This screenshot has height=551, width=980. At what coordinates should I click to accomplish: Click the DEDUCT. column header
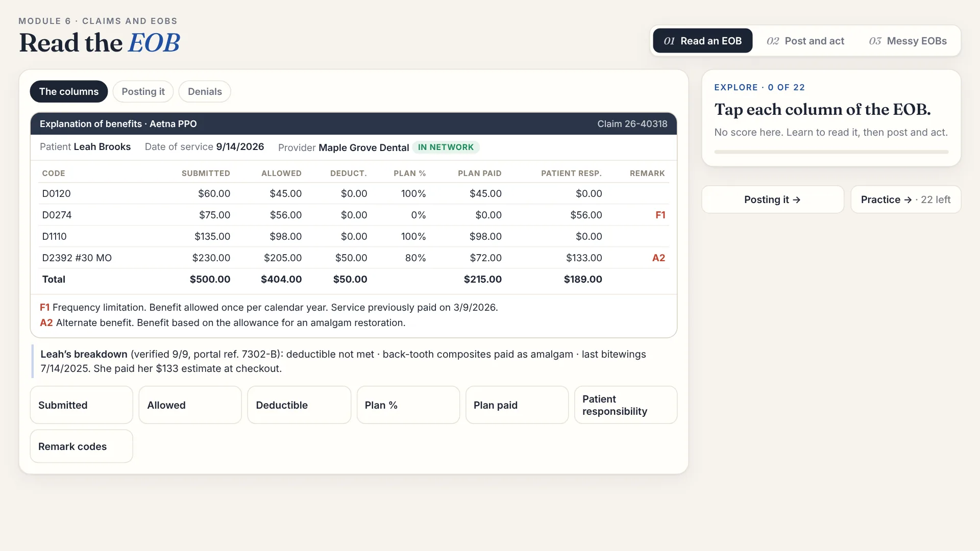[349, 173]
